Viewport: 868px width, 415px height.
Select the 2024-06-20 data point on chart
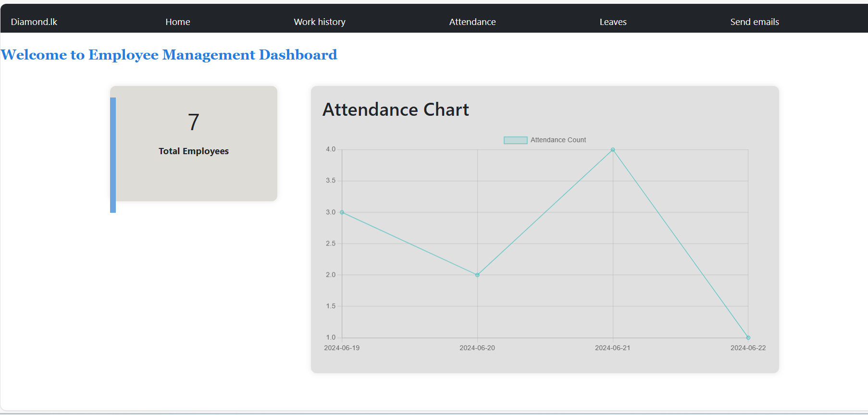[x=477, y=275]
